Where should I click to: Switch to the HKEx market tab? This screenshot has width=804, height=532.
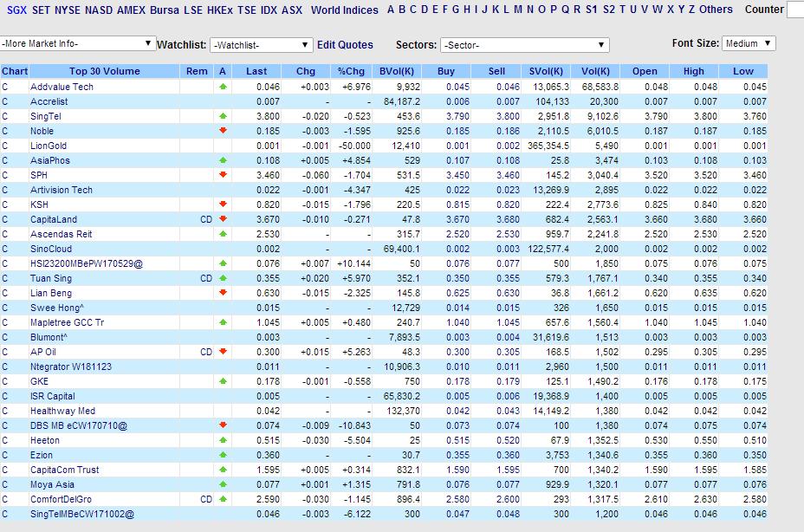click(219, 10)
